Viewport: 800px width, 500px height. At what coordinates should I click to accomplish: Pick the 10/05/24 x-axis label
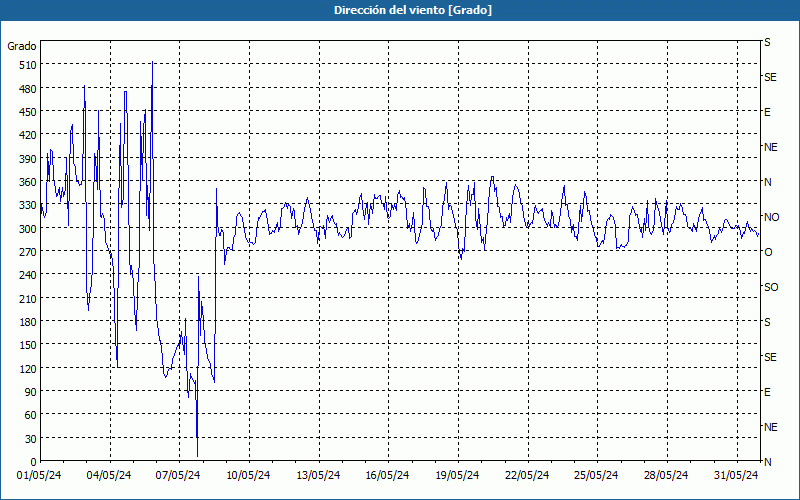click(x=248, y=476)
